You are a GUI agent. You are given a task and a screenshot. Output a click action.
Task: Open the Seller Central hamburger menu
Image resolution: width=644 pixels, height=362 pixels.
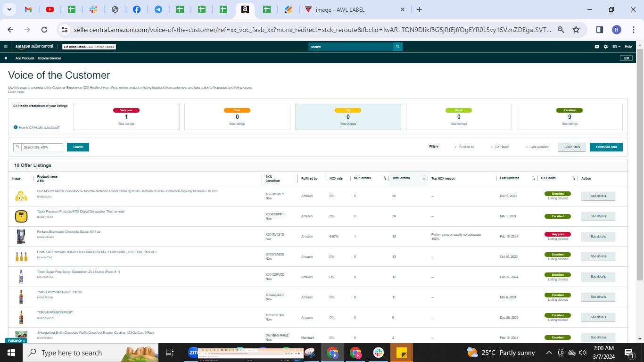pyautogui.click(x=6, y=47)
